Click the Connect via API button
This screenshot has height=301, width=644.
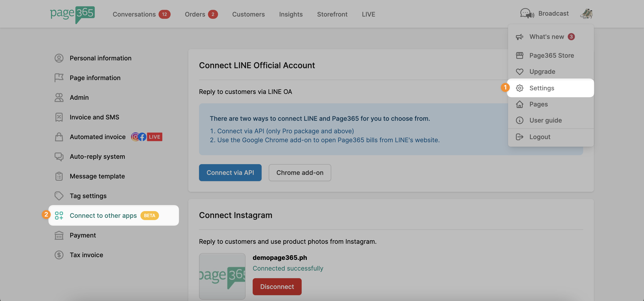coord(230,172)
